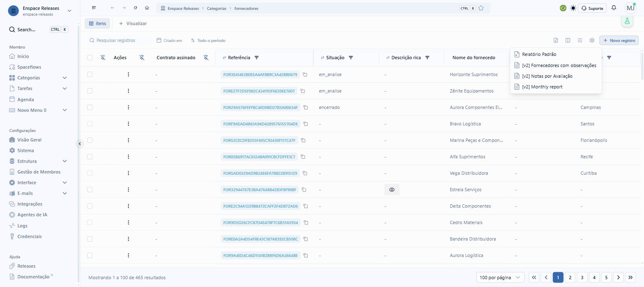Open the export/report download icon

point(556,40)
